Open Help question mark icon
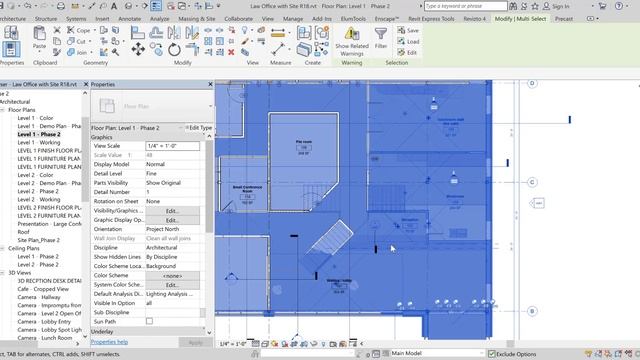 [x=619, y=6]
